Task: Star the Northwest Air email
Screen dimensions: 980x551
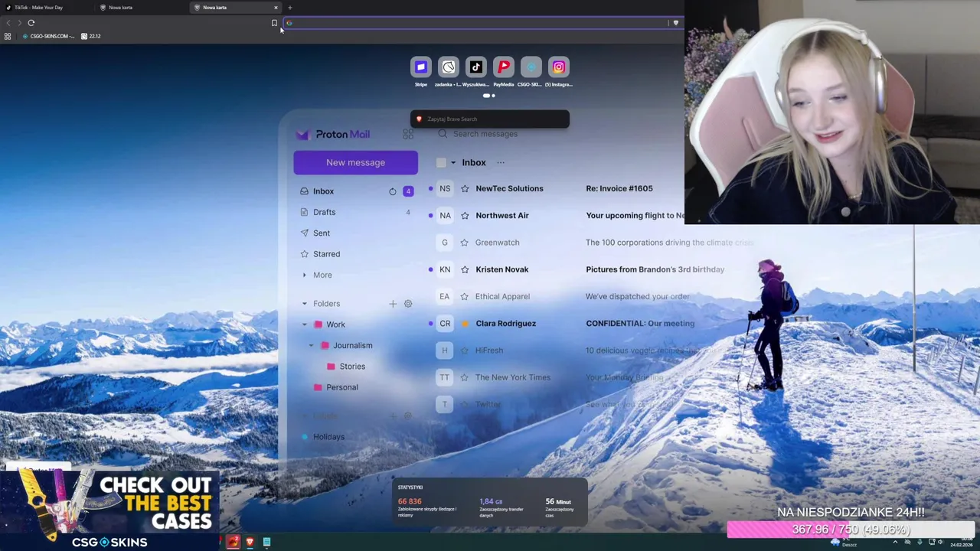Action: pyautogui.click(x=465, y=215)
